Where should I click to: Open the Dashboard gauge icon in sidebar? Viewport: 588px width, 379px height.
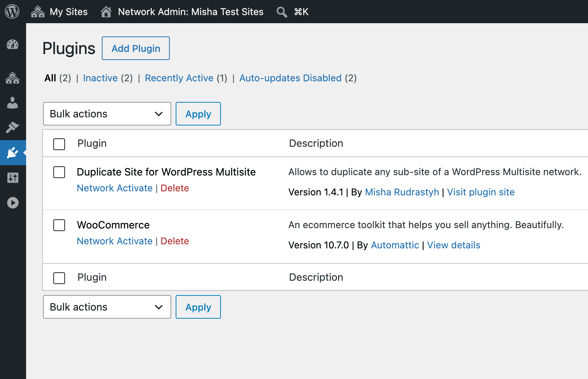click(12, 45)
